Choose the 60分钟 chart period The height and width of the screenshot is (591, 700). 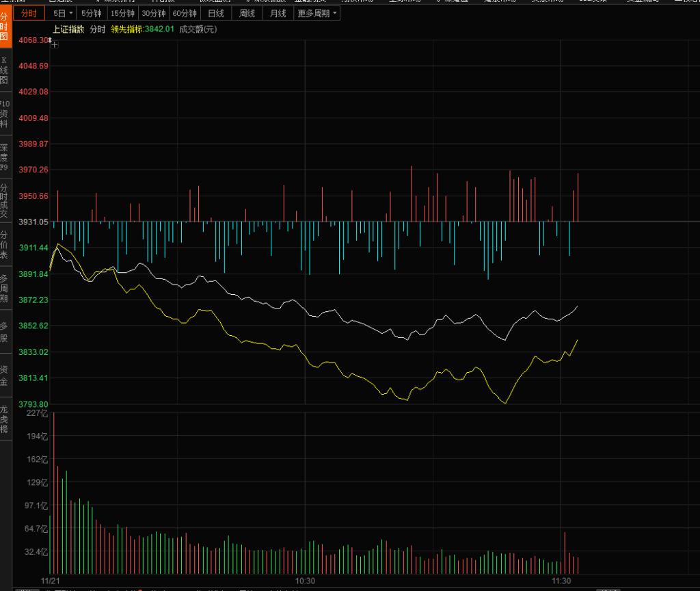pyautogui.click(x=185, y=14)
